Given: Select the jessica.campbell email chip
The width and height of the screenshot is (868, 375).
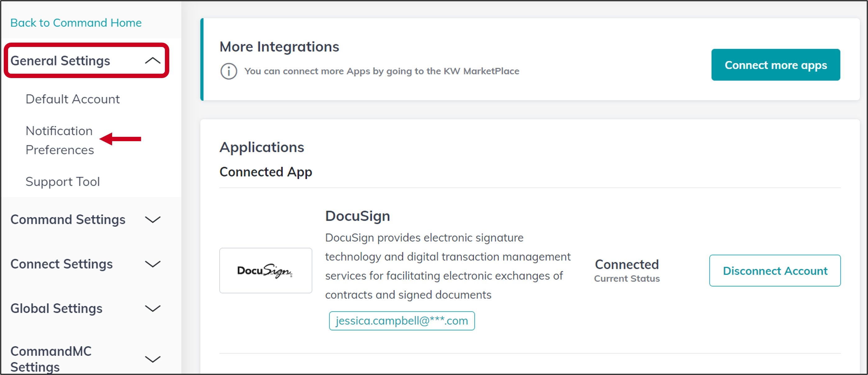Looking at the screenshot, I should 402,321.
